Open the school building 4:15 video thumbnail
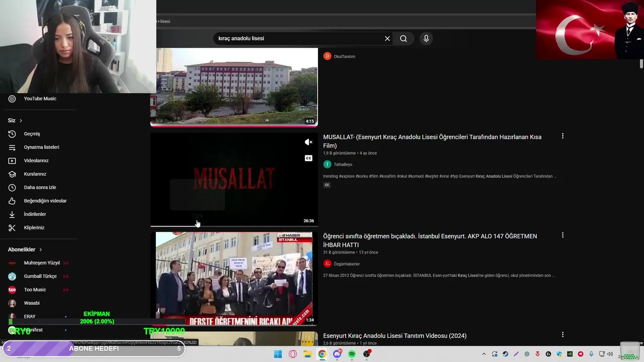 [234, 87]
